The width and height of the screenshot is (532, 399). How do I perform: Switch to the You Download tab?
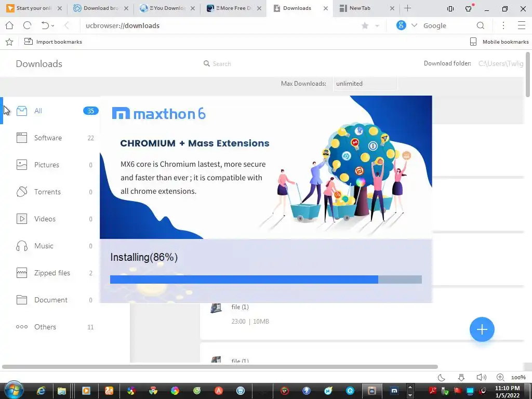pos(167,8)
